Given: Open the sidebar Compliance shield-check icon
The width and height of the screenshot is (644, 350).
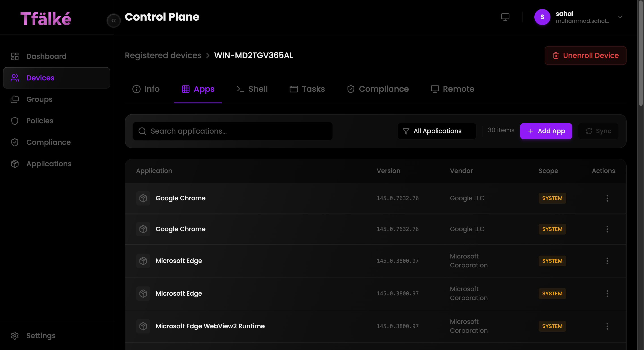Looking at the screenshot, I should [x=15, y=142].
